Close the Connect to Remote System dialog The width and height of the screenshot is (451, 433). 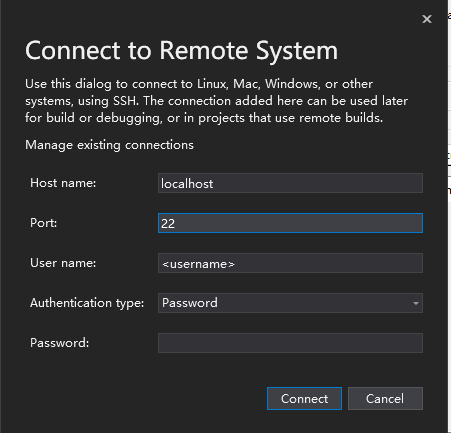point(427,19)
